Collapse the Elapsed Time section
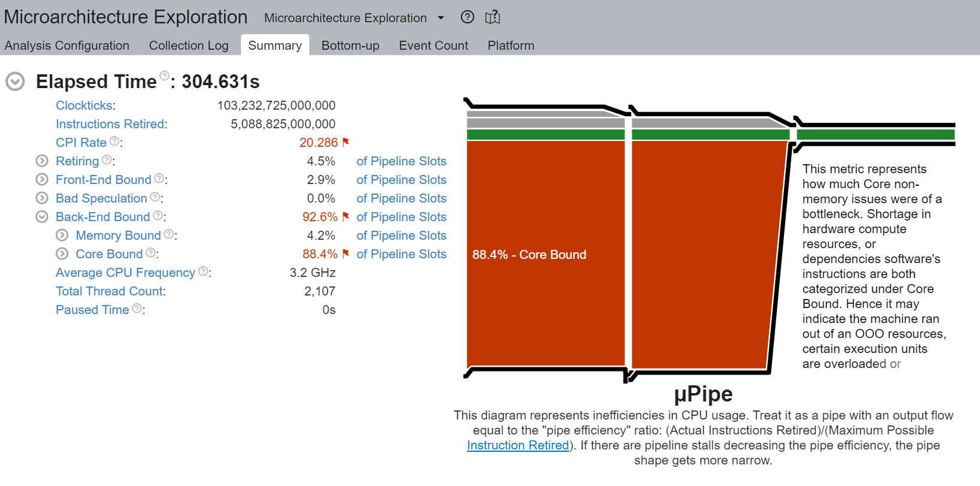 click(15, 81)
